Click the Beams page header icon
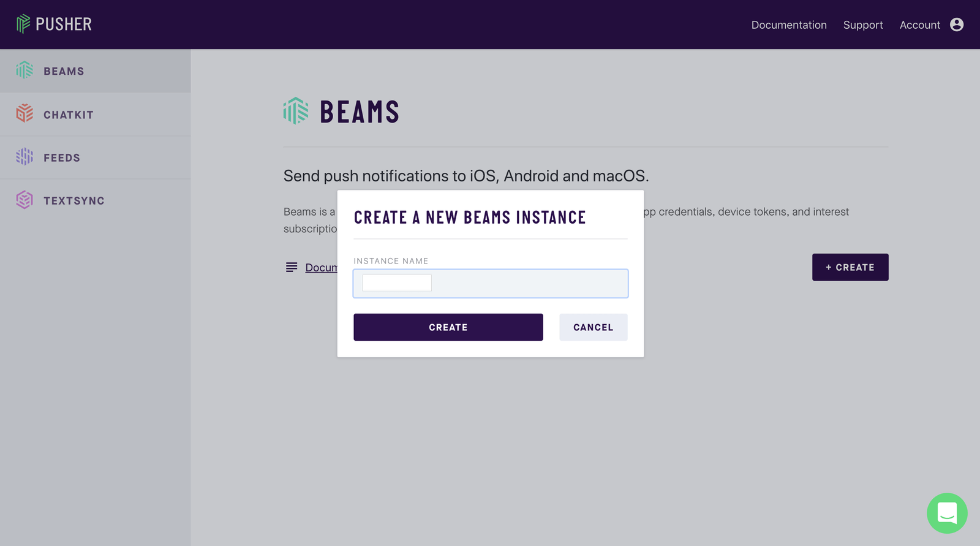Viewport: 980px width, 546px height. pyautogui.click(x=295, y=111)
